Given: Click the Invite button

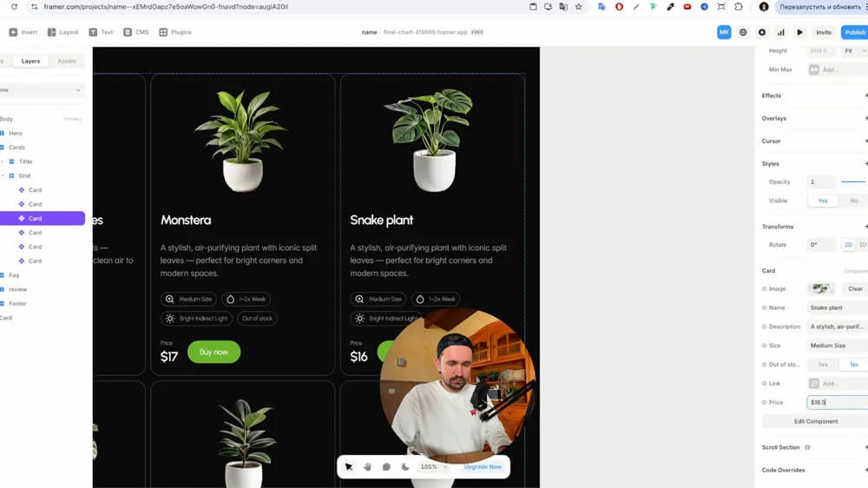Looking at the screenshot, I should 824,32.
